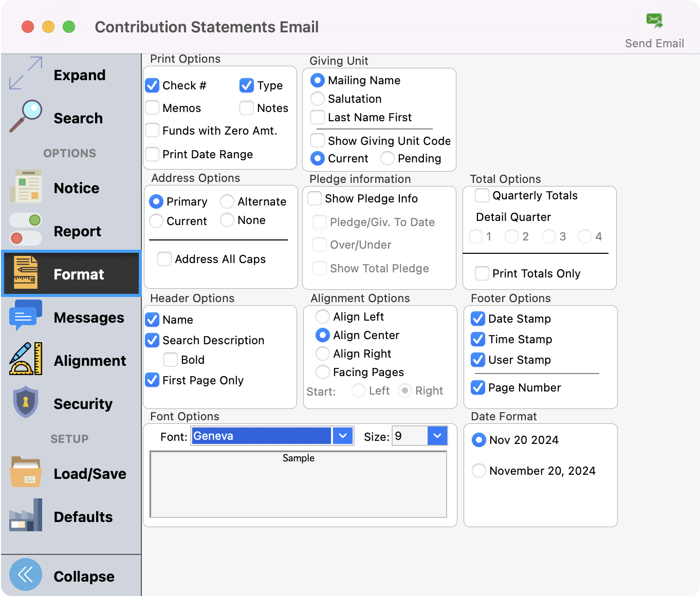
Task: Choose the November 20, 2024 date format
Action: point(479,471)
